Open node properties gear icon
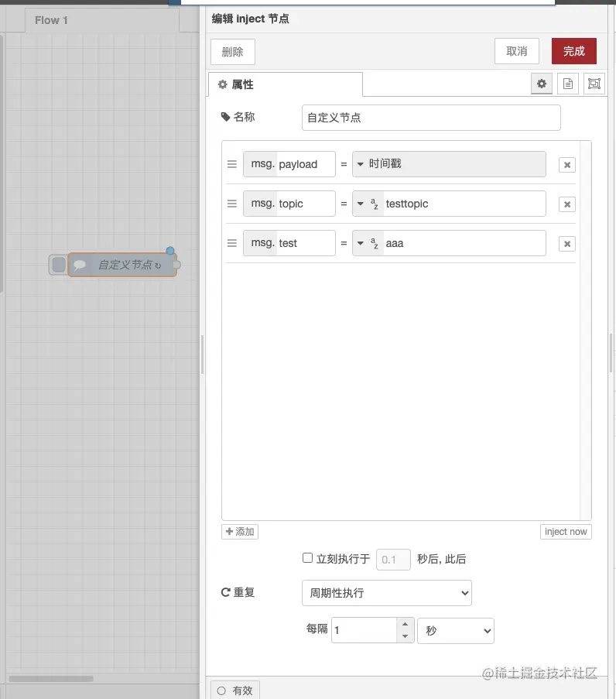Image resolution: width=616 pixels, height=699 pixels. coord(542,84)
